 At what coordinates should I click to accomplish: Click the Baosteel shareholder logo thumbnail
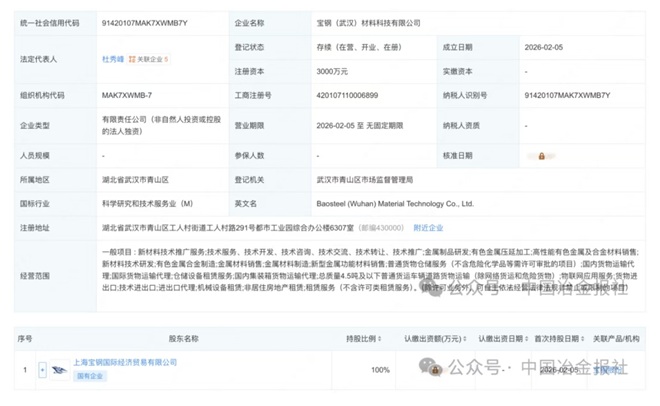click(59, 369)
